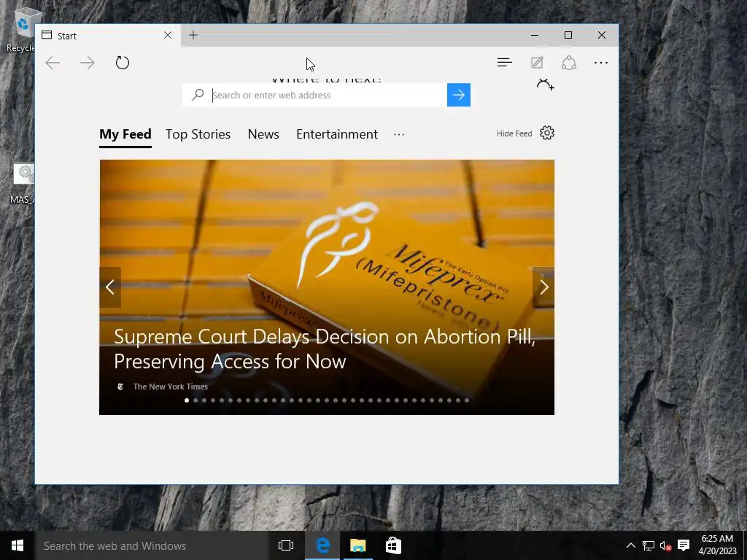Click the magnifier icon in search box
The image size is (747, 560).
click(x=197, y=95)
